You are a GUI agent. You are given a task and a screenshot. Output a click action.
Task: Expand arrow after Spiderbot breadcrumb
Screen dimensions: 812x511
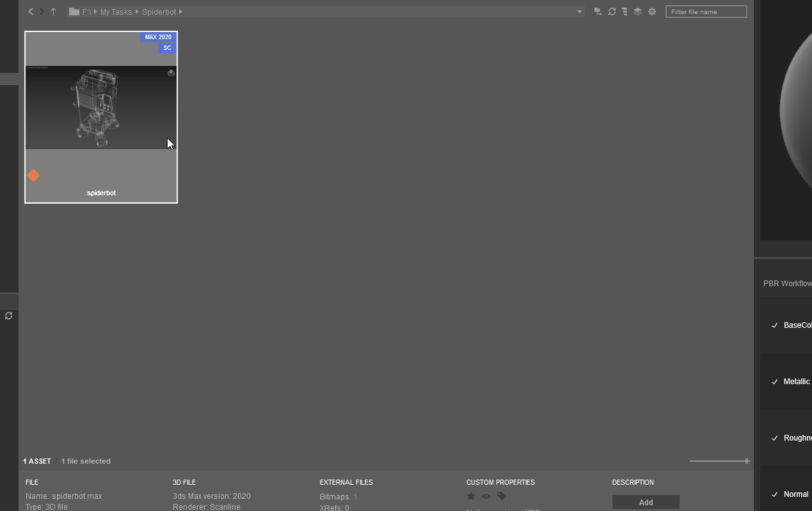pos(181,12)
